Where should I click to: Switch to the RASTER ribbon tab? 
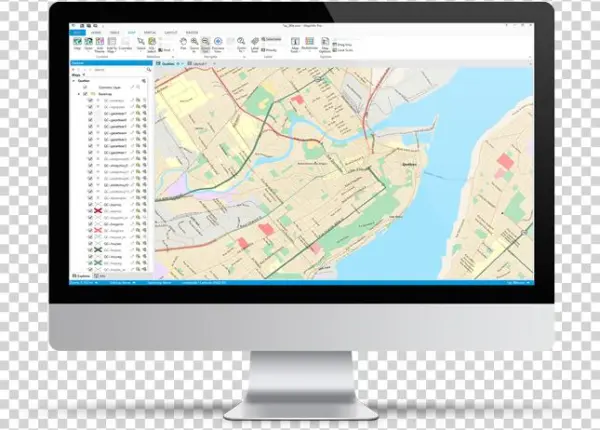click(x=192, y=33)
